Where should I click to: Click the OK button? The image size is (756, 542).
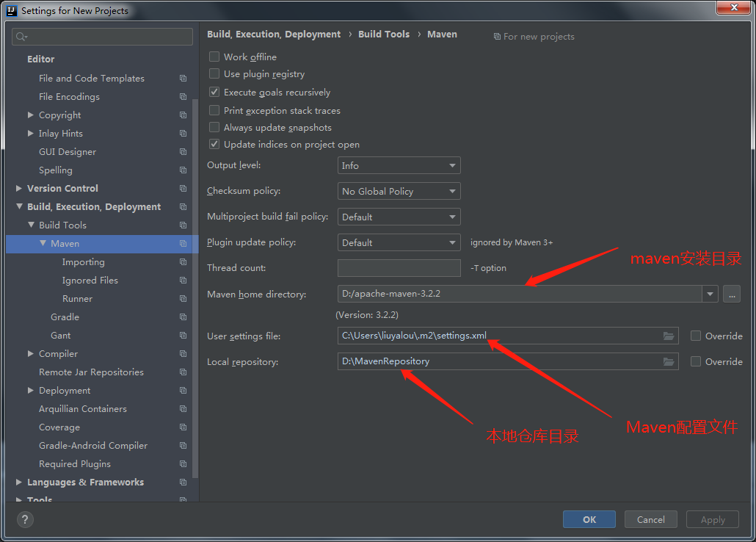(589, 519)
